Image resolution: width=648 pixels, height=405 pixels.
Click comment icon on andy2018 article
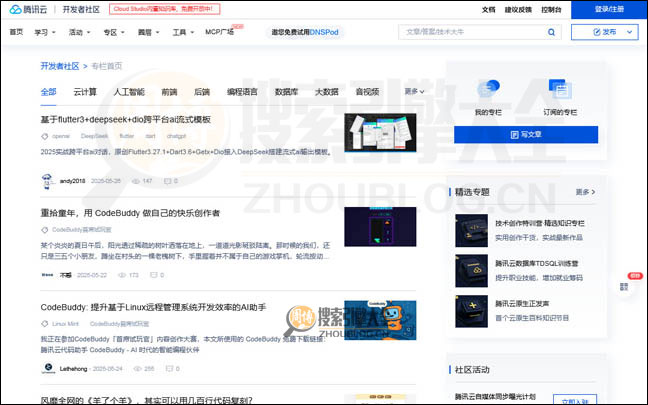(167, 181)
